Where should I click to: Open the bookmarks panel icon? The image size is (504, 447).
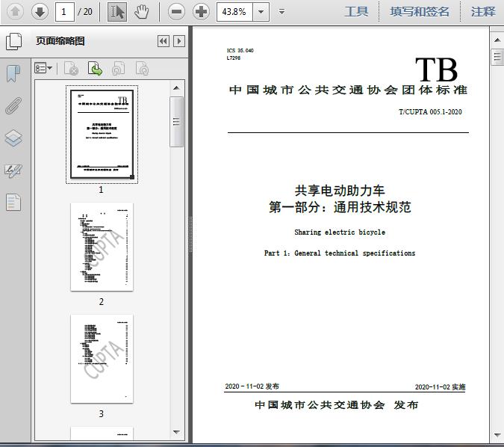[x=13, y=74]
